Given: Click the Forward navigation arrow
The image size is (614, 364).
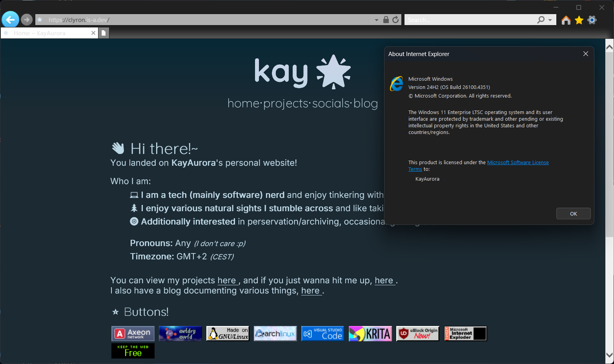Looking at the screenshot, I should [x=27, y=19].
